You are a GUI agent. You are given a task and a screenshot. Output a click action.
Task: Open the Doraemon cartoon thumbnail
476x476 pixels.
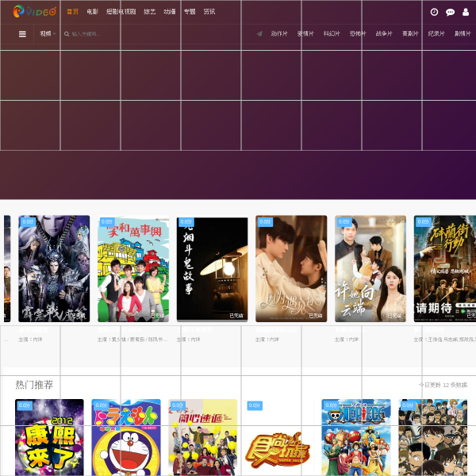click(x=126, y=437)
